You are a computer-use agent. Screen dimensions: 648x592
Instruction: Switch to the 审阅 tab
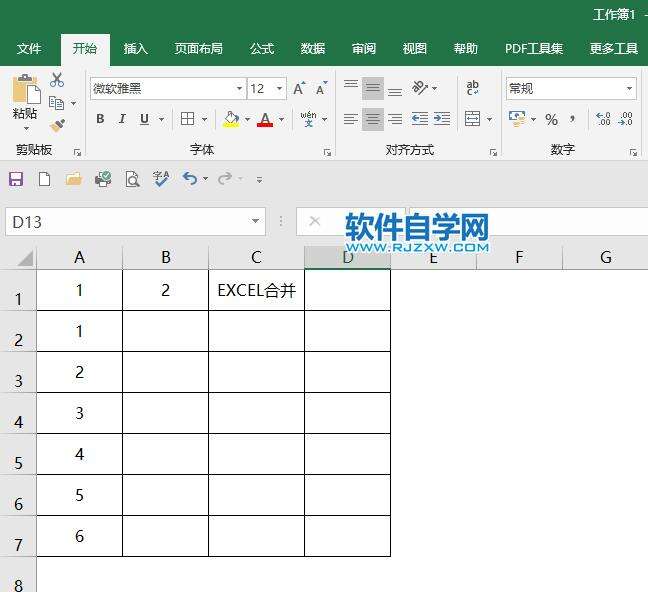coord(364,49)
